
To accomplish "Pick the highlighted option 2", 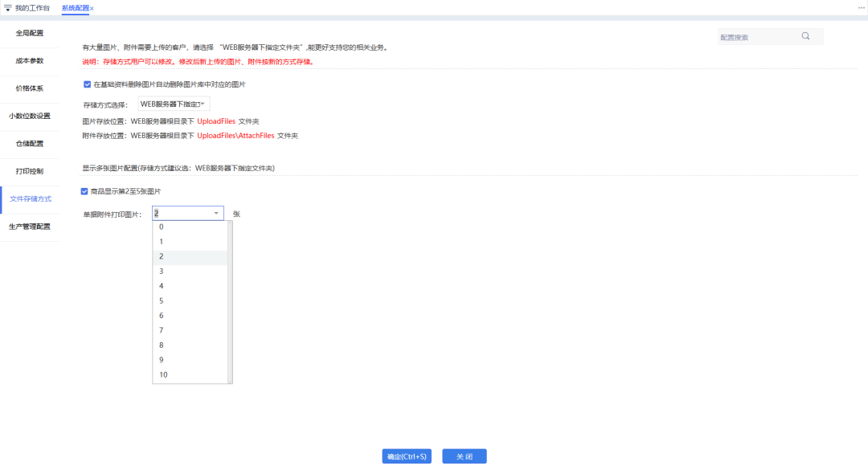I will pos(190,257).
